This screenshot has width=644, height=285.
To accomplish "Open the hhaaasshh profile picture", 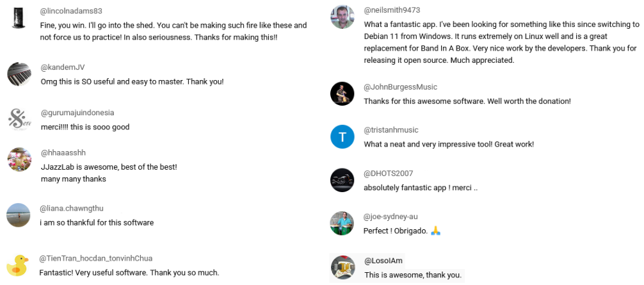I will [19, 159].
